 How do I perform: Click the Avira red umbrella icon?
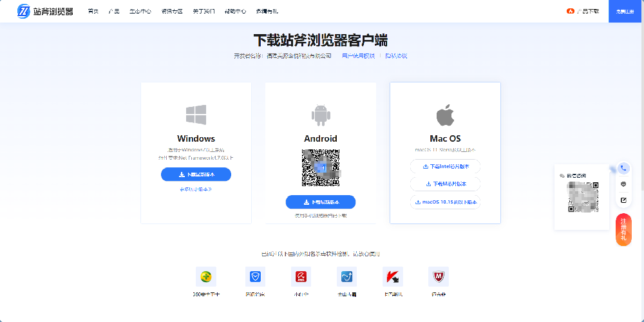[x=301, y=277]
